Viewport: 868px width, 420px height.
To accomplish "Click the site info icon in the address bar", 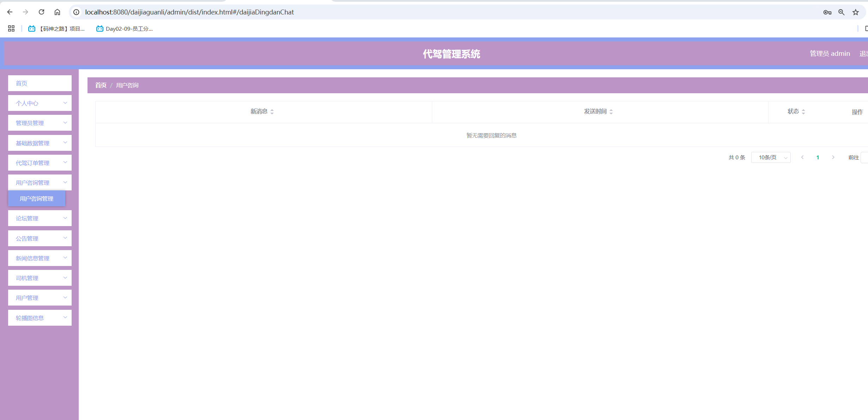I will (76, 12).
